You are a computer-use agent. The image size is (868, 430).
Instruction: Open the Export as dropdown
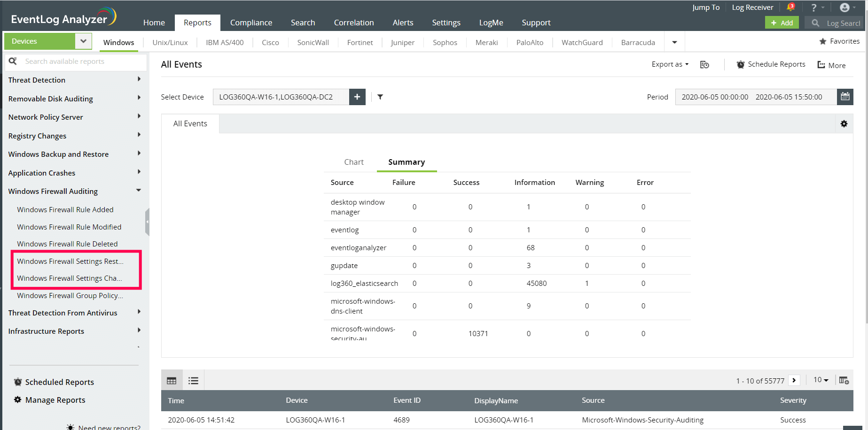point(669,64)
